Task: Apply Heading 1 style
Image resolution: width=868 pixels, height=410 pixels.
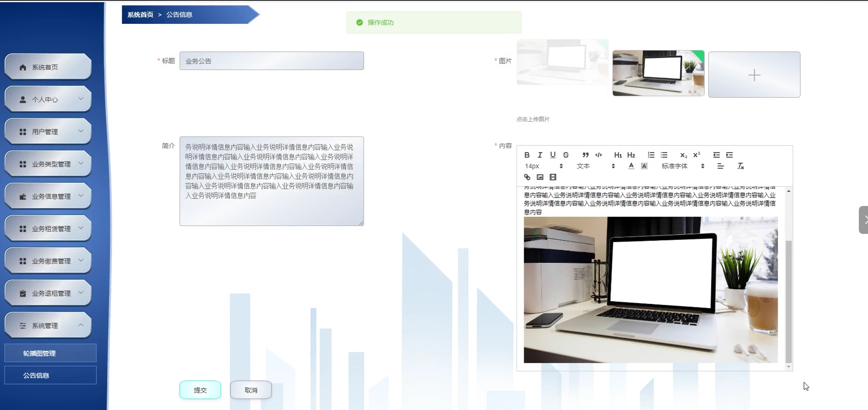Action: point(618,155)
